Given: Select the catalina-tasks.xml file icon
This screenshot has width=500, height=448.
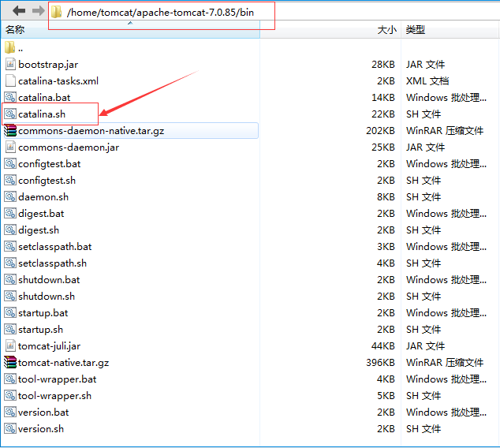Looking at the screenshot, I should [10, 80].
